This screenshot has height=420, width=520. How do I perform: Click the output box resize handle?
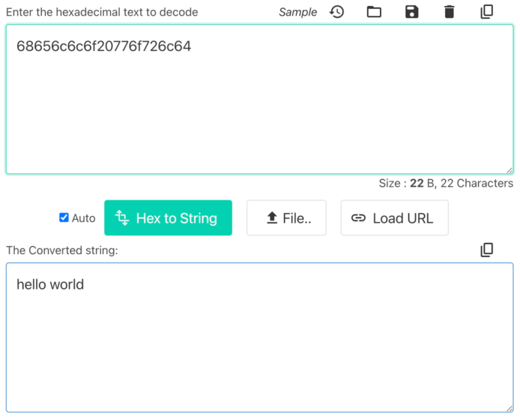click(509, 408)
